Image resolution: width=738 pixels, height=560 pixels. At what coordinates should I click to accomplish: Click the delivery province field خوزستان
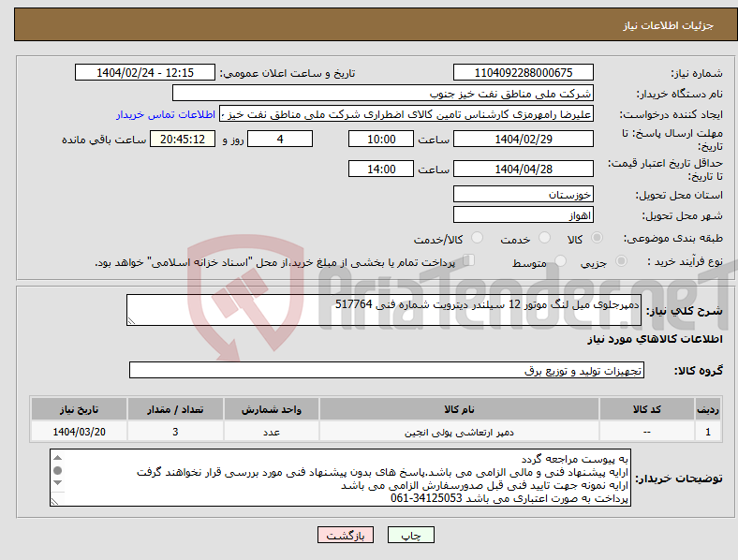point(523,194)
